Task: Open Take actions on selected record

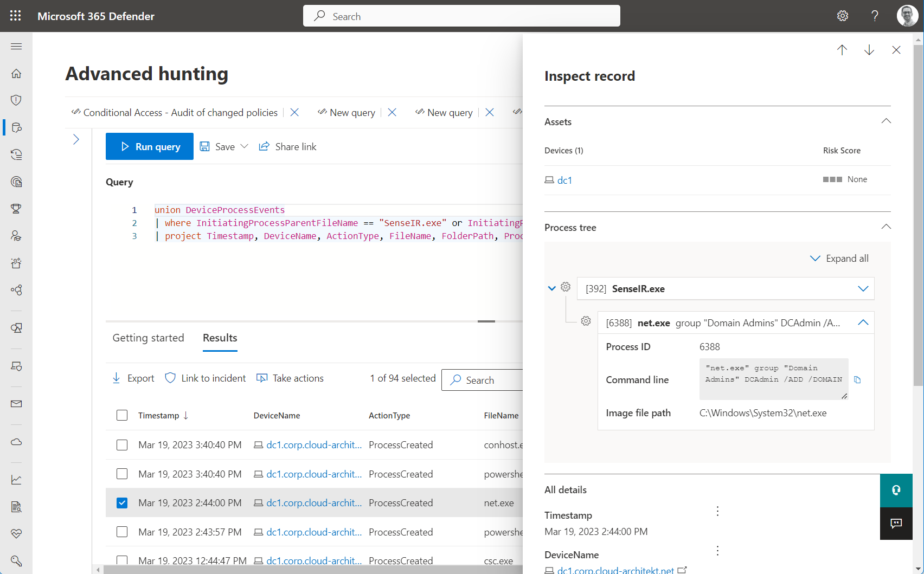Action: point(290,378)
